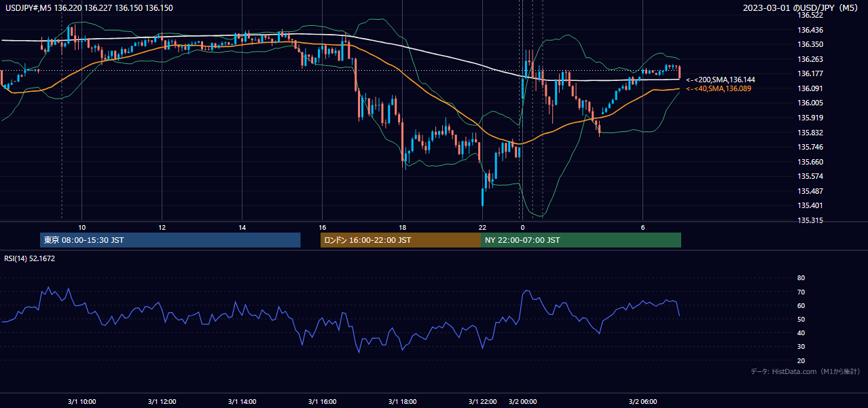Click price level 136.263 on axis

810,59
